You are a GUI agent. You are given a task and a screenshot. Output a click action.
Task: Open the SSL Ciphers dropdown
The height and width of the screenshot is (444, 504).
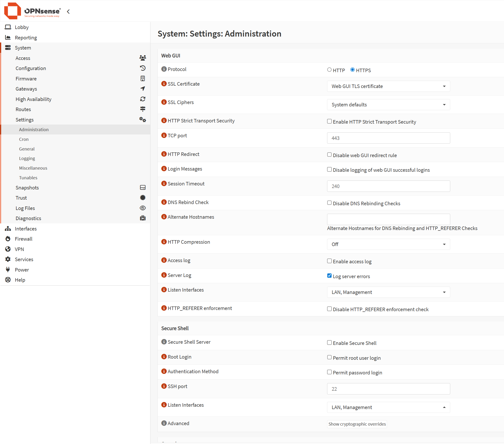[388, 105]
